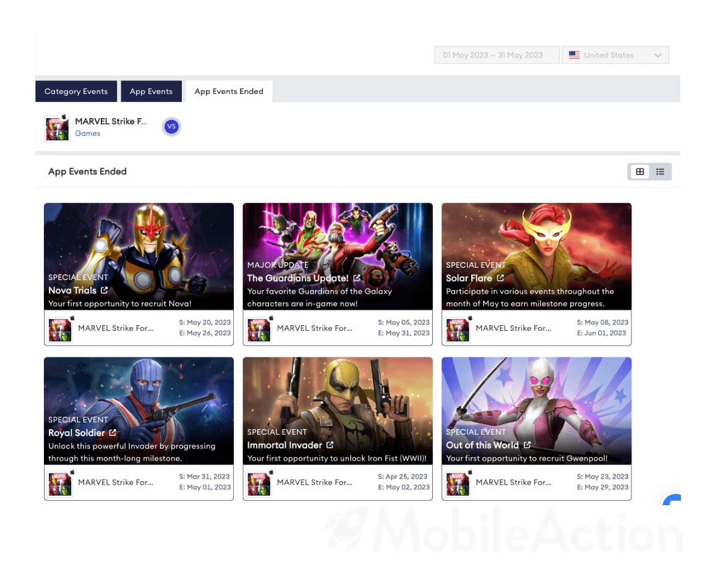This screenshot has height=588, width=718.
Task: Click the 'E: May 29, 2023' end date
Action: click(x=602, y=487)
